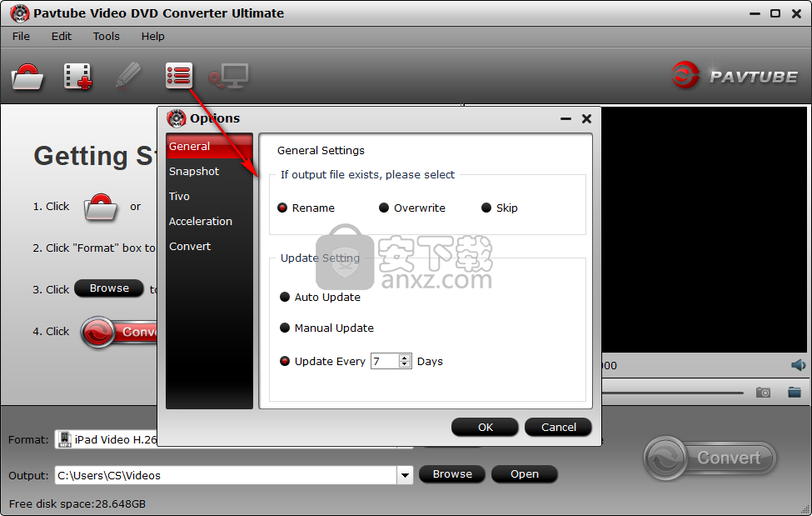
Task: Click the Update Every days input field
Action: coord(385,361)
